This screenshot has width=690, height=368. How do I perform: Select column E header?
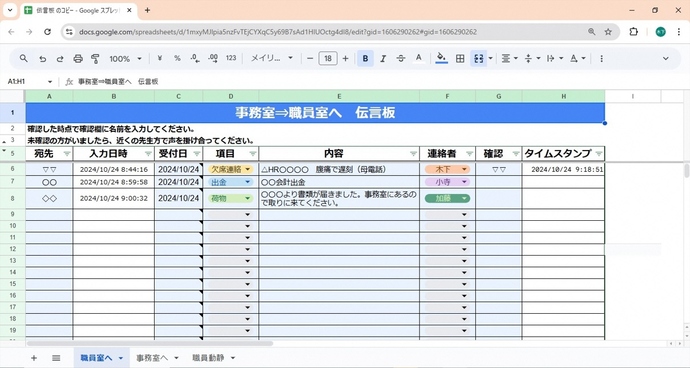click(339, 96)
